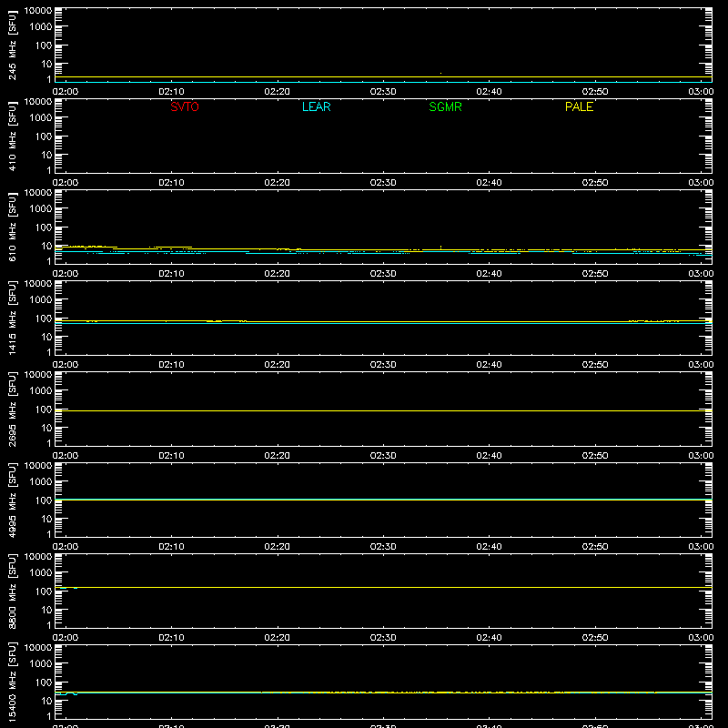Click the cyan LEAR legend label
The width and height of the screenshot is (728, 728).
click(316, 106)
